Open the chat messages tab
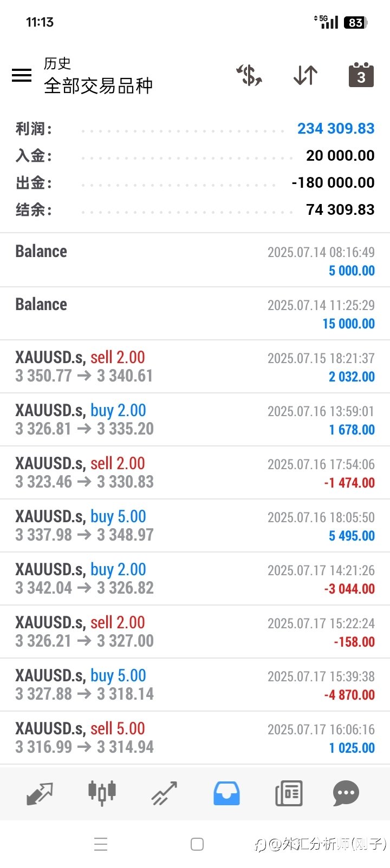The width and height of the screenshot is (390, 868). (x=346, y=793)
